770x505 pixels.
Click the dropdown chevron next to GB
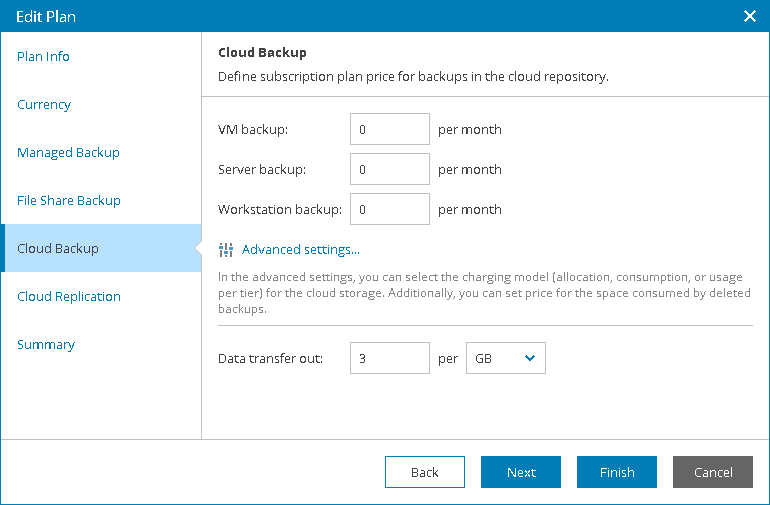(x=530, y=358)
